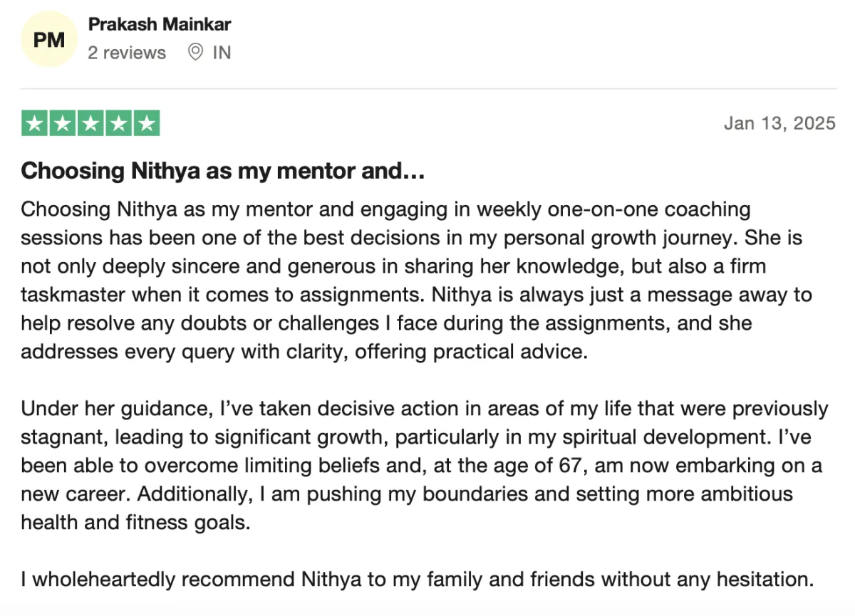Open Prakash Mainkar's reviewer profile
Image resolution: width=855 pixels, height=616 pixels.
pyautogui.click(x=160, y=24)
